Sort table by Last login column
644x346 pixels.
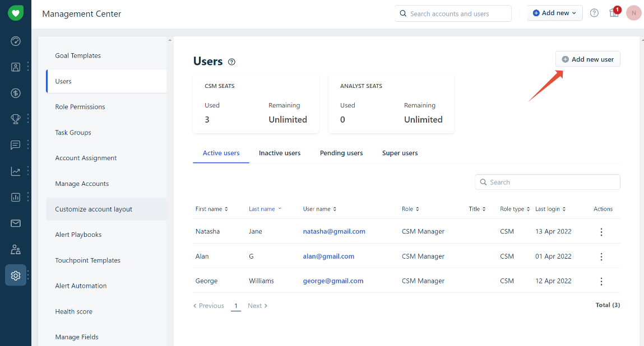pyautogui.click(x=550, y=209)
